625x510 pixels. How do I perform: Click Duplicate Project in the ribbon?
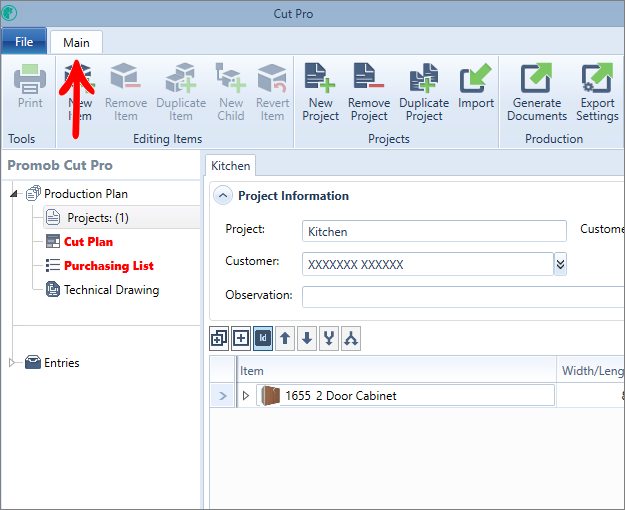(424, 92)
